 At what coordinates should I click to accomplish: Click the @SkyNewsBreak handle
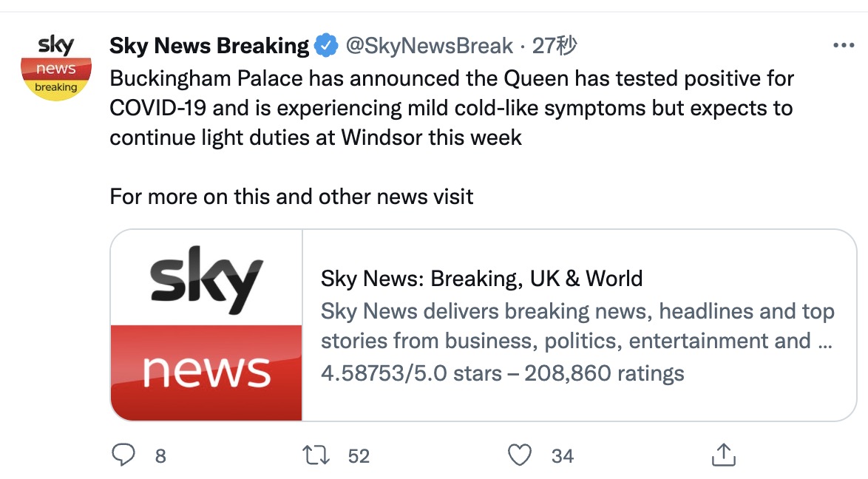click(429, 47)
